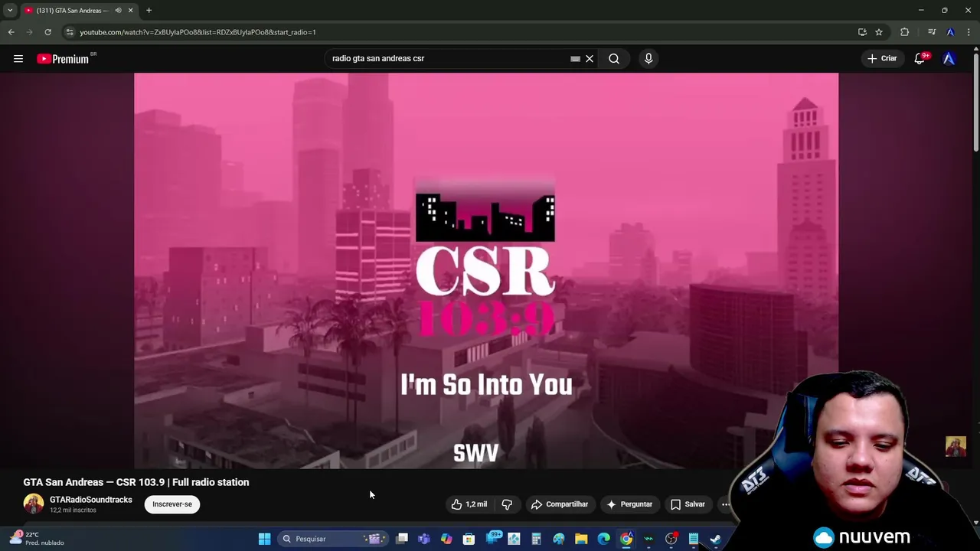Screen dimensions: 980x551
Task: Open a new browser tab
Action: (149, 10)
